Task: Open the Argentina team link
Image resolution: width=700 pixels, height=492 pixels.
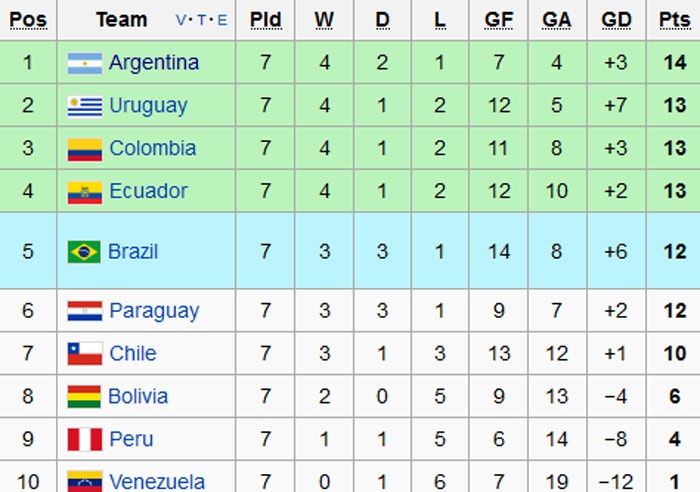Action: pos(154,63)
